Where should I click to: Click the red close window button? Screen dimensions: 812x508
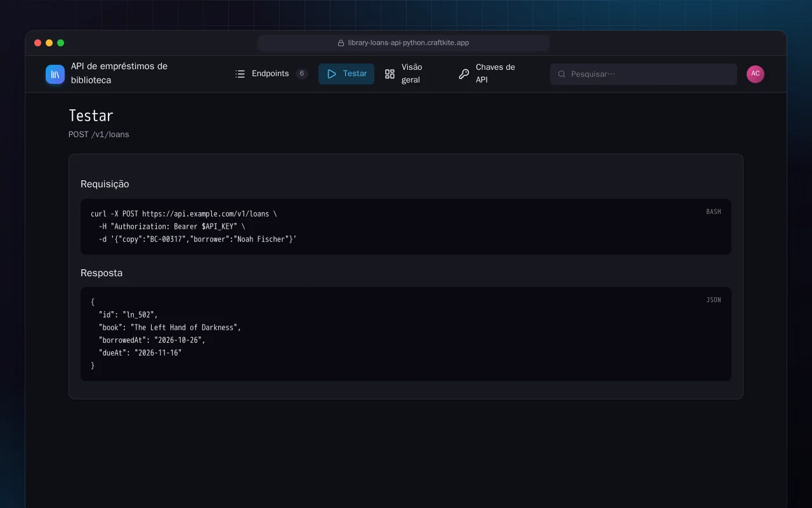38,43
